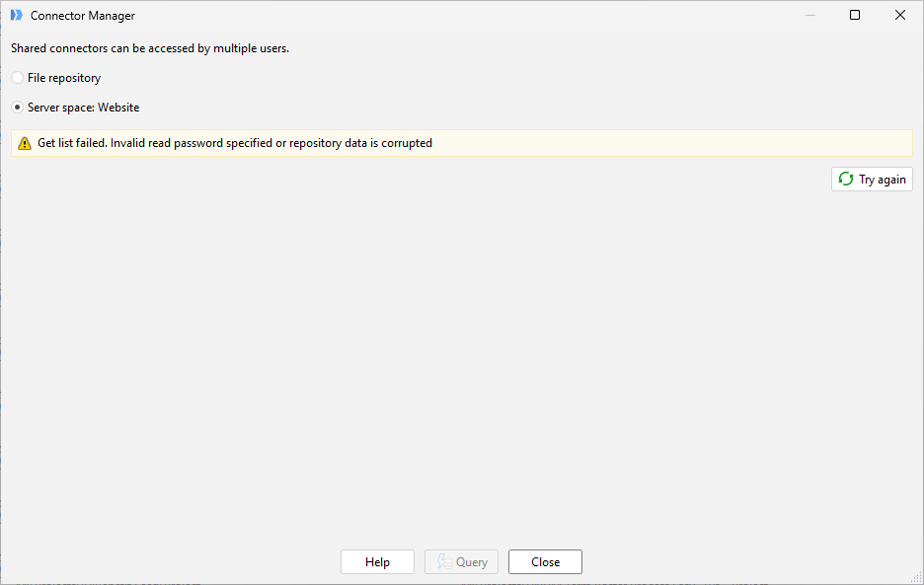Click the "Connector Manager" title text
Viewport: 924px width, 585px height.
pos(83,16)
